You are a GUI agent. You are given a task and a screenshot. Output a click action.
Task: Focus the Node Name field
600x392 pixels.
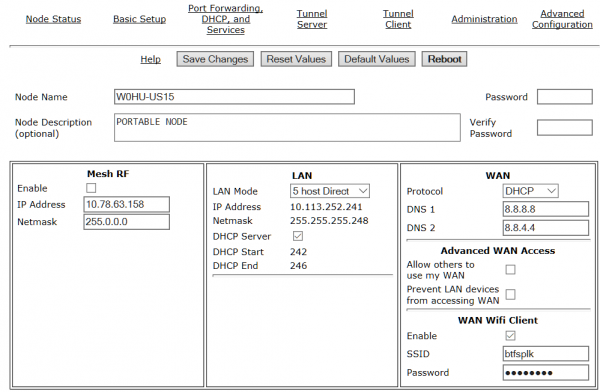pyautogui.click(x=234, y=97)
